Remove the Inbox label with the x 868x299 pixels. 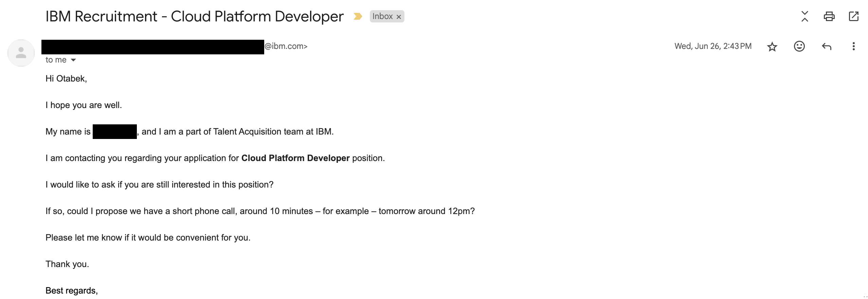coord(399,17)
